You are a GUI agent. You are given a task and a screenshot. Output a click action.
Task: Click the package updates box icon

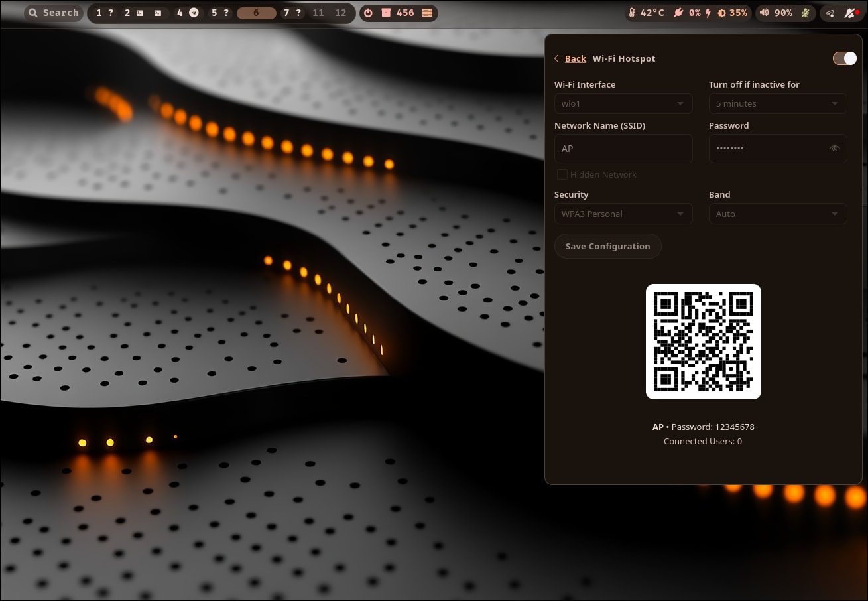pos(385,13)
